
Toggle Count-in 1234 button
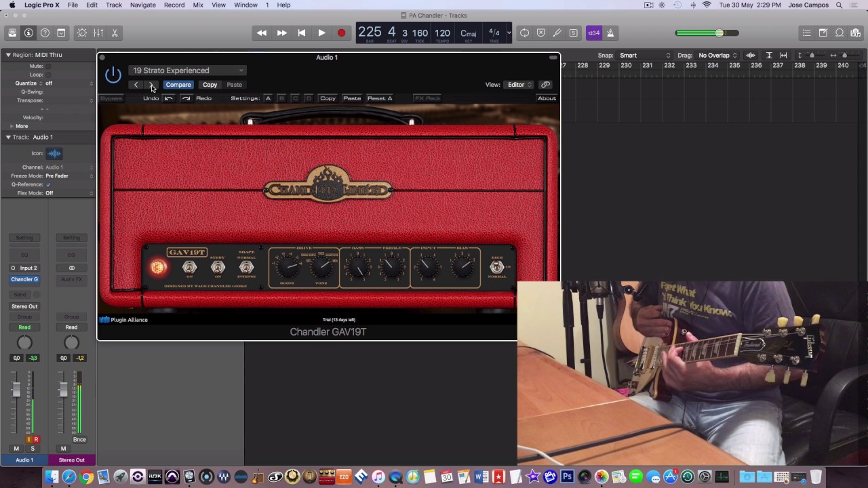[594, 33]
